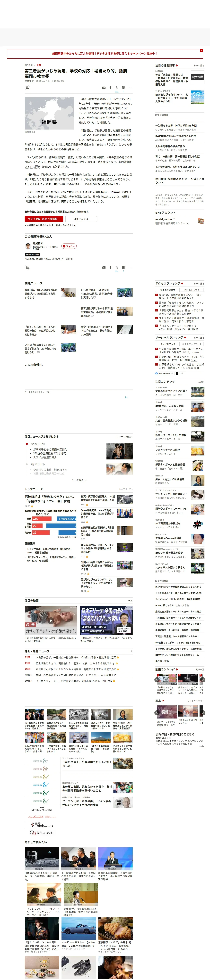Email the article, icon below article

click(x=104, y=267)
